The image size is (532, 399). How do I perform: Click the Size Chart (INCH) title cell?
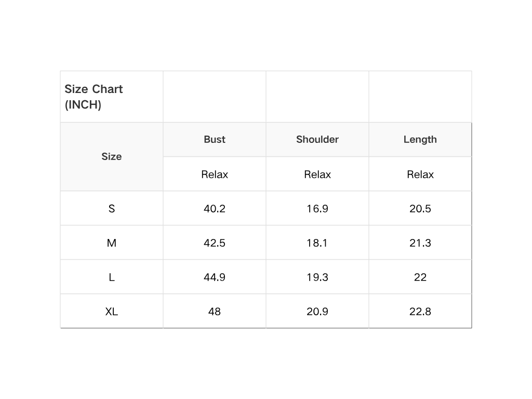pos(94,97)
